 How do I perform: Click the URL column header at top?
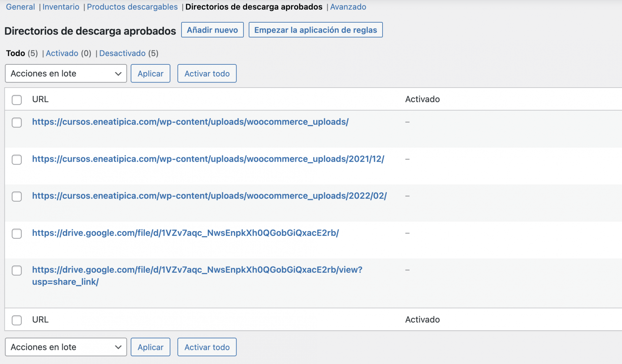[x=40, y=99]
